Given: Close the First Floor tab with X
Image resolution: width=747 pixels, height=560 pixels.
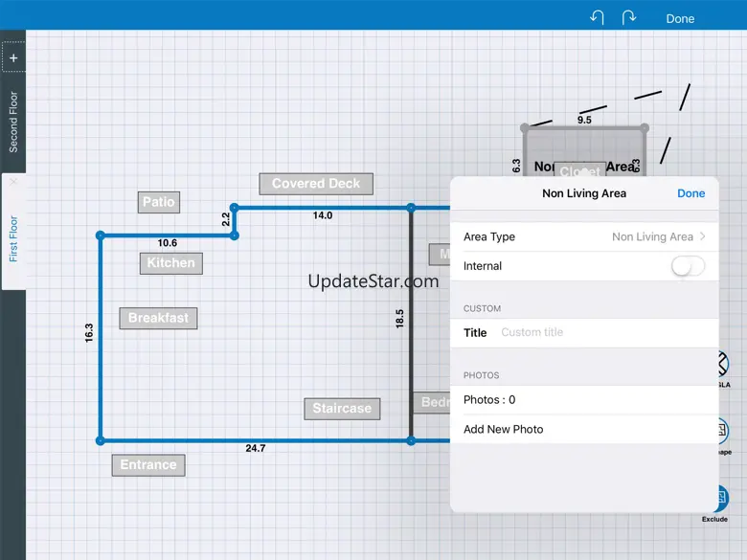Looking at the screenshot, I should (x=13, y=181).
